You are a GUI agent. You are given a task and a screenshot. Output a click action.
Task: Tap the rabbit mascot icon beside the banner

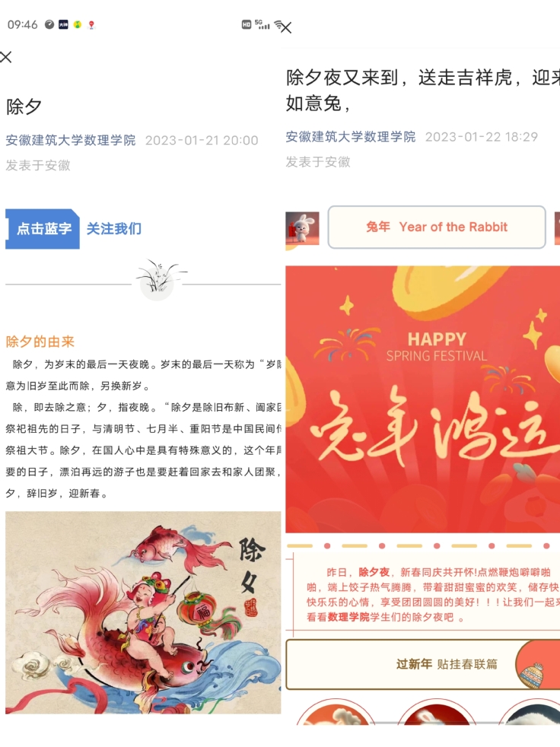[302, 227]
